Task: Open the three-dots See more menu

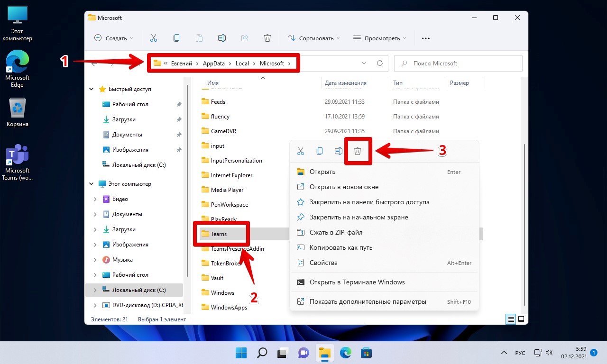Action: click(426, 38)
